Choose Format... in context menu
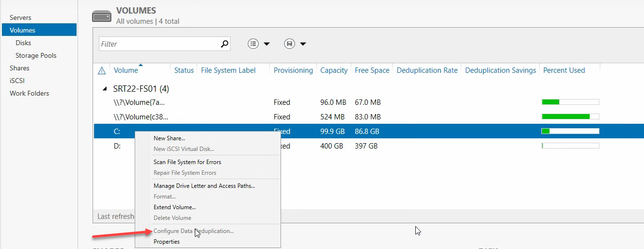The image size is (644, 249). coord(164,197)
